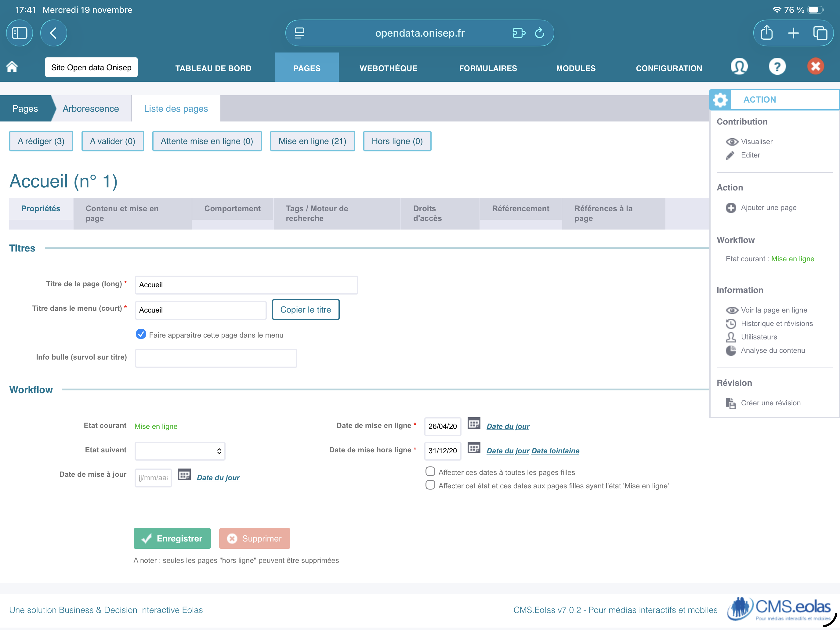Screen dimensions: 840x630
Task: Open calendar for Date de mise à jour
Action: click(184, 475)
